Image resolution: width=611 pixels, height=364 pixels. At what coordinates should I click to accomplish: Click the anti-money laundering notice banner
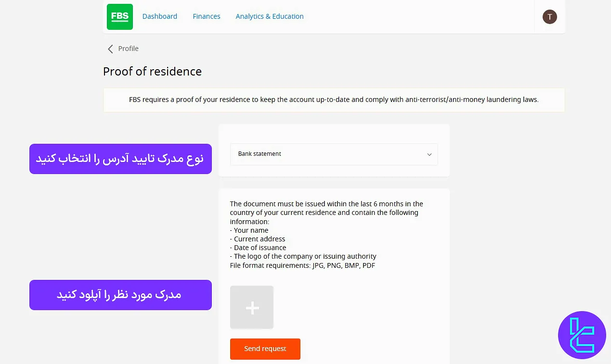pos(334,100)
